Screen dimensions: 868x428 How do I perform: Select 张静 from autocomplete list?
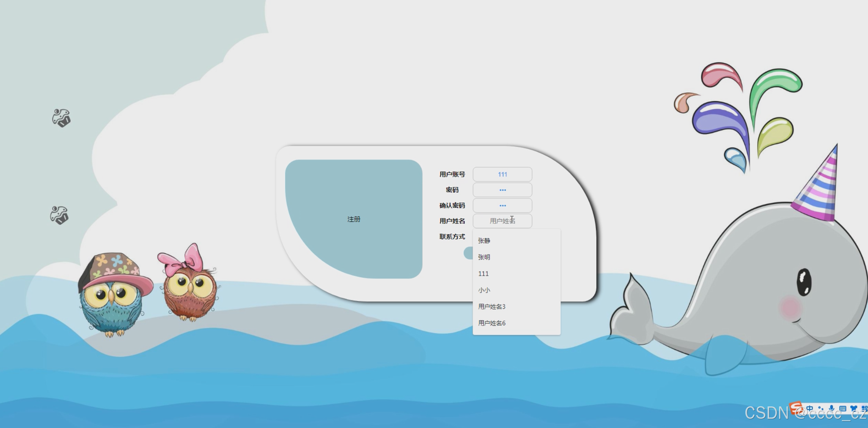tap(484, 241)
